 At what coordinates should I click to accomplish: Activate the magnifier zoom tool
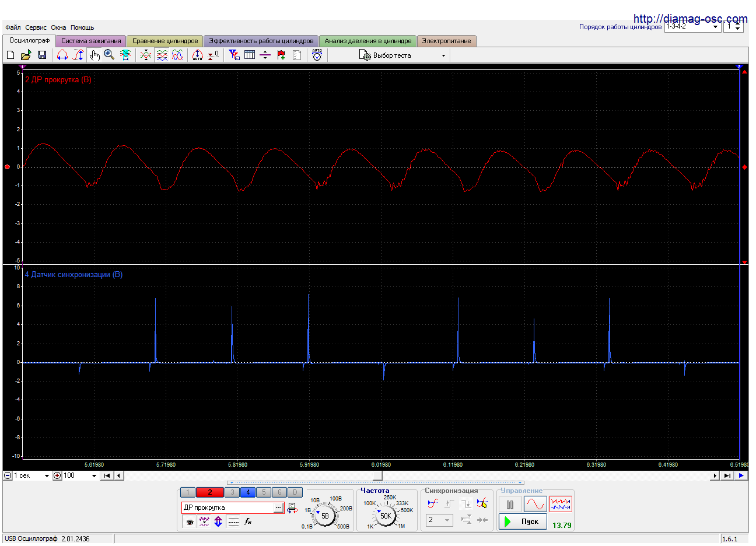[x=109, y=55]
